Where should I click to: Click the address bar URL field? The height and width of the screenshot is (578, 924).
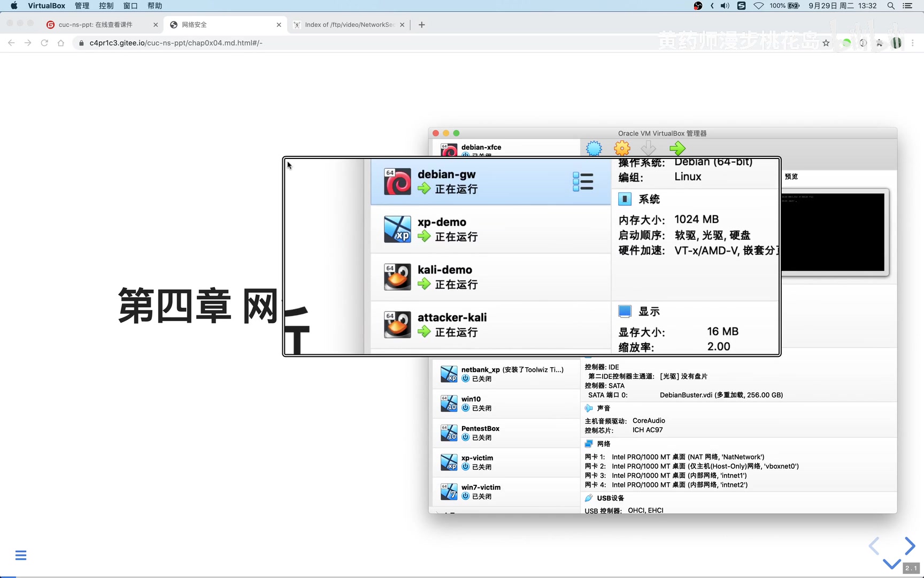click(449, 43)
